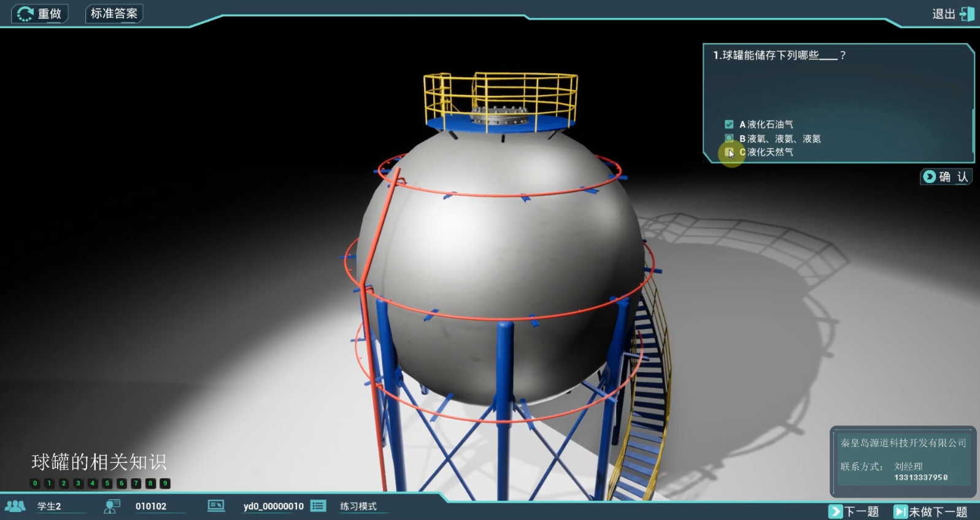Click the screen icon beside yd0_00000010

coord(216,506)
